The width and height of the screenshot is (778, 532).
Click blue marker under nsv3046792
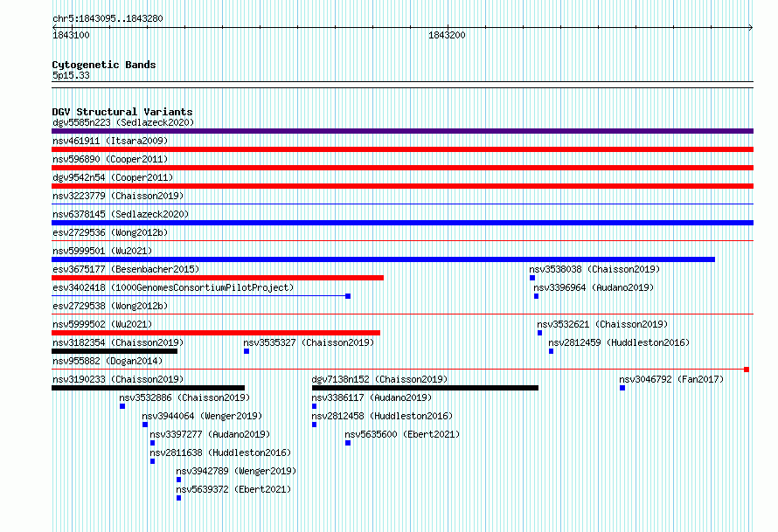pos(622,388)
